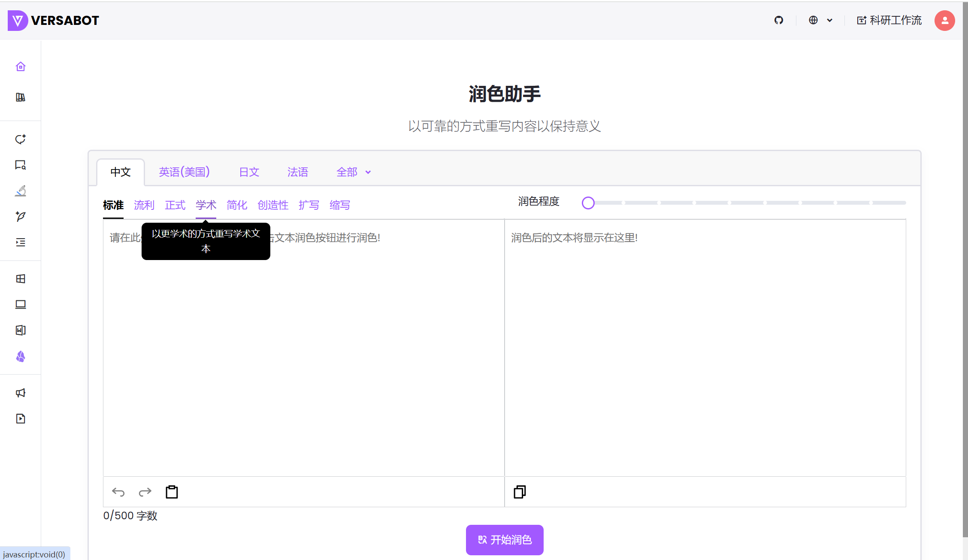Expand the 全部 language dropdown
968x560 pixels.
pos(354,172)
